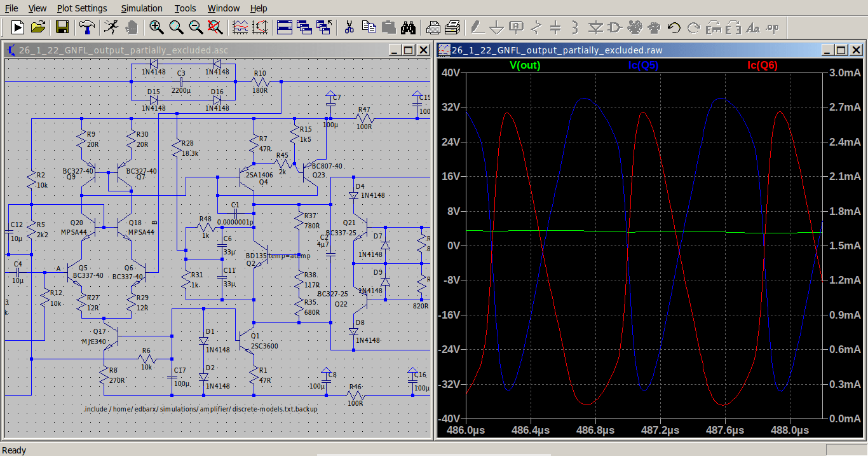The height and width of the screenshot is (456, 868).
Task: Open the Control Panel hammer icon
Action: [x=86, y=27]
